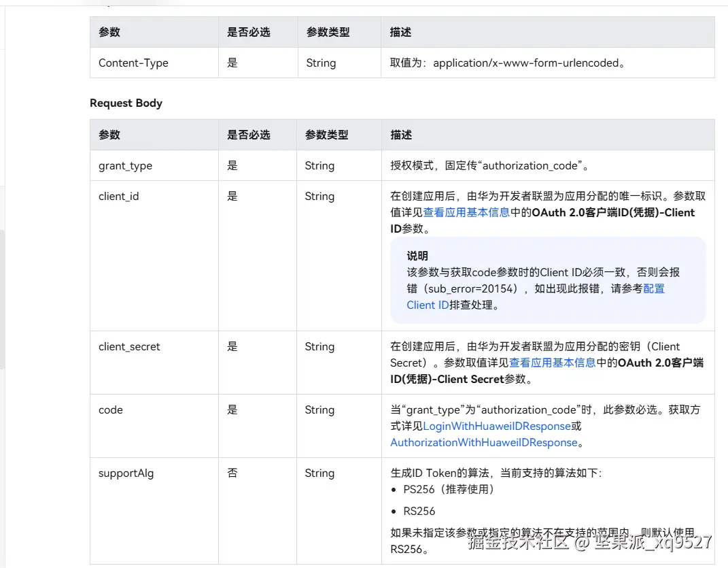Image resolution: width=728 pixels, height=568 pixels.
Task: Click the PS256（推荐使用）bullet item
Action: tap(449, 490)
